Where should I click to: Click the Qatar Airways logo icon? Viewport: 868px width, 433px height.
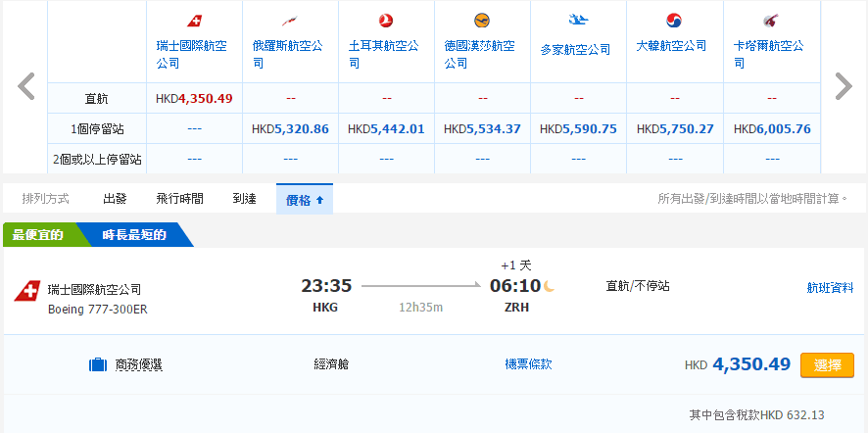tap(770, 21)
